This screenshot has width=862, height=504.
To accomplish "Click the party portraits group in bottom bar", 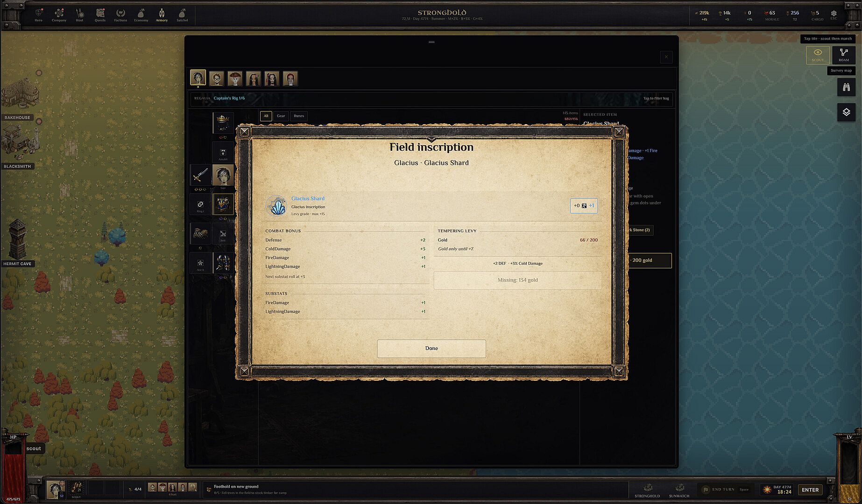I will [172, 488].
